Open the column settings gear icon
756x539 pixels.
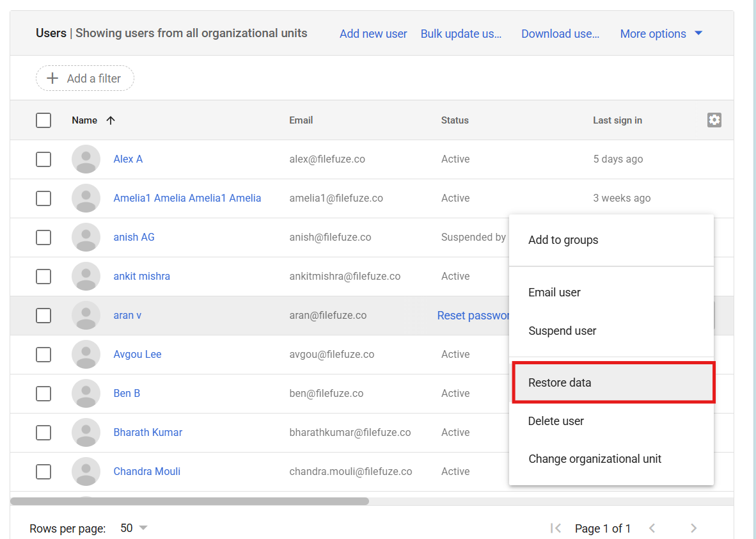(714, 120)
